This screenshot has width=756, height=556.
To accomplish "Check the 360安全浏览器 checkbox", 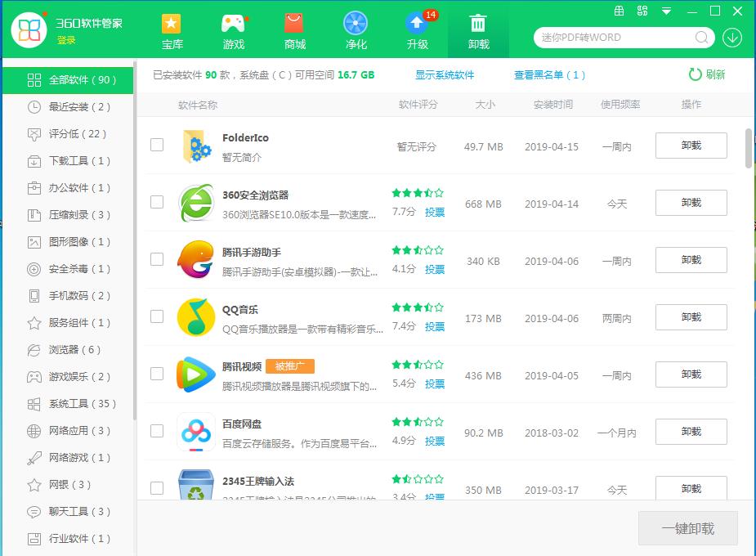I will click(157, 202).
